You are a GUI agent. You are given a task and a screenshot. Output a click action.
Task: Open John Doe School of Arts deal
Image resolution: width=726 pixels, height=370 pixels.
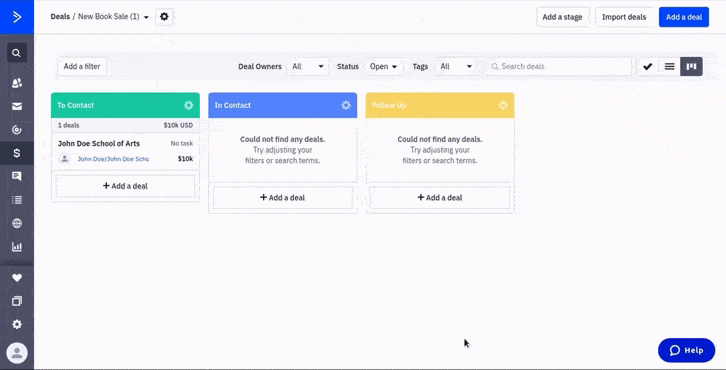pos(99,144)
